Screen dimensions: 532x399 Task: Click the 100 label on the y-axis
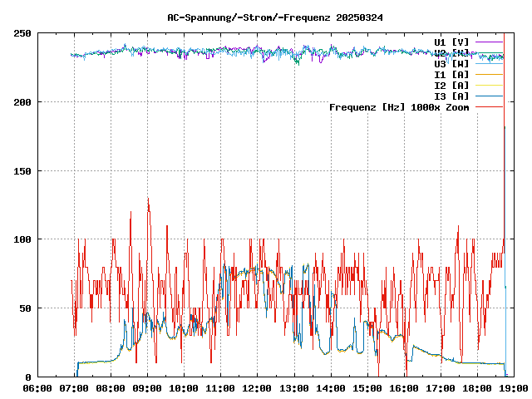point(22,239)
